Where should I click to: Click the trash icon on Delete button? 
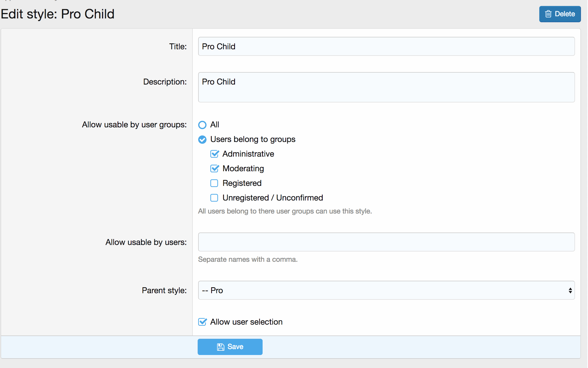pyautogui.click(x=548, y=14)
